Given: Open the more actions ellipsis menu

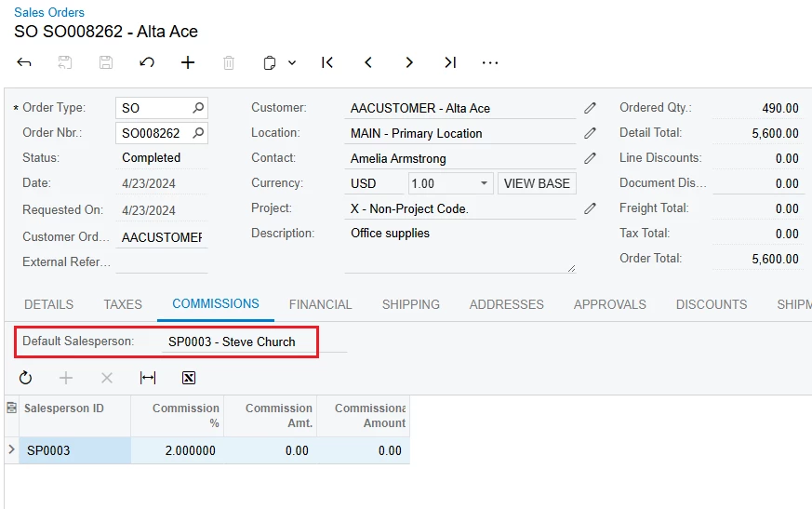Looking at the screenshot, I should (x=490, y=62).
